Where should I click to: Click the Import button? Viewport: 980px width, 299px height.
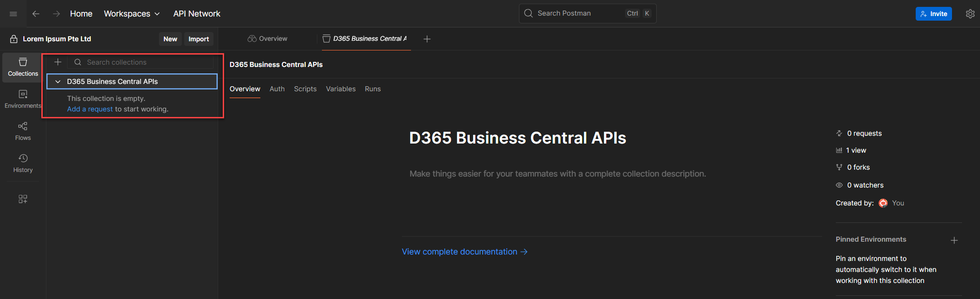point(199,39)
